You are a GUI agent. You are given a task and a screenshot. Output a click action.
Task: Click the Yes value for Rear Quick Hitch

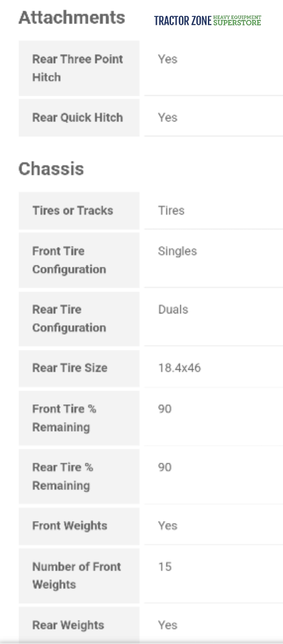tap(168, 118)
